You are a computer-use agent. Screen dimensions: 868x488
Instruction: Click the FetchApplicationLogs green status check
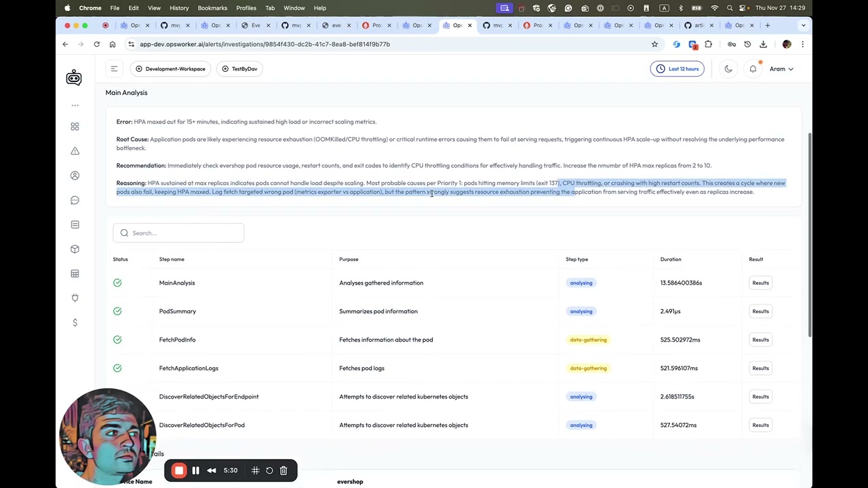click(117, 368)
